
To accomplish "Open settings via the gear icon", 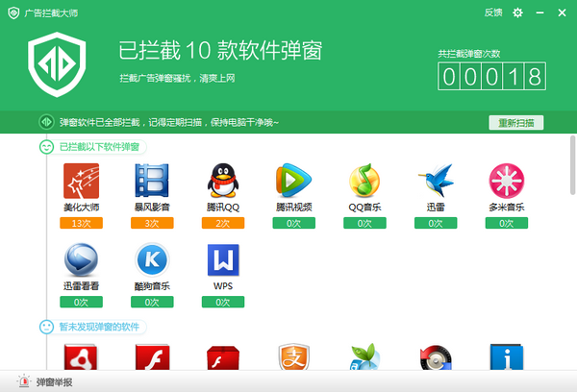I will (517, 12).
